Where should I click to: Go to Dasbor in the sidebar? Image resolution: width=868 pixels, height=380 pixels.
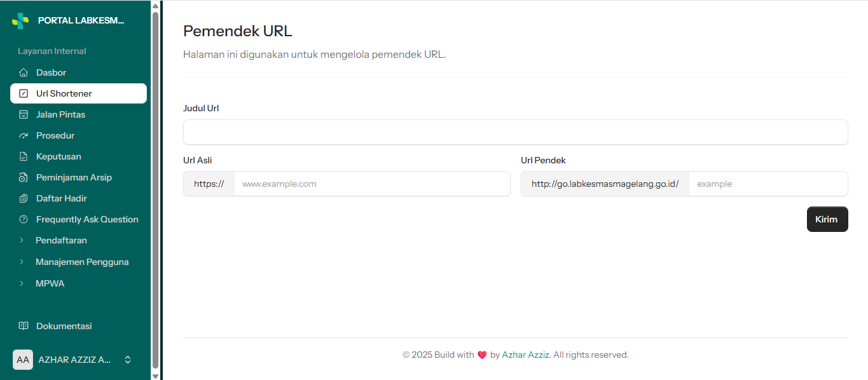(78, 72)
